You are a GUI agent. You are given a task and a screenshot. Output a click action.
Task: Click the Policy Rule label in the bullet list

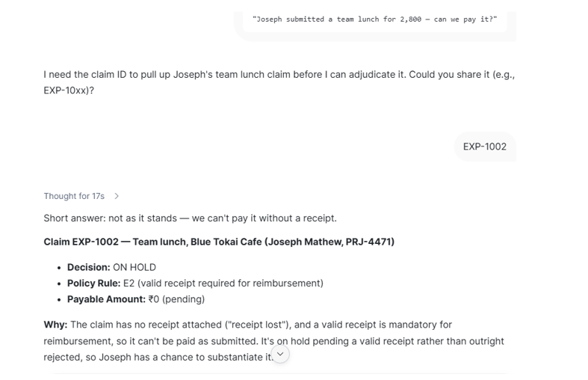click(x=93, y=283)
